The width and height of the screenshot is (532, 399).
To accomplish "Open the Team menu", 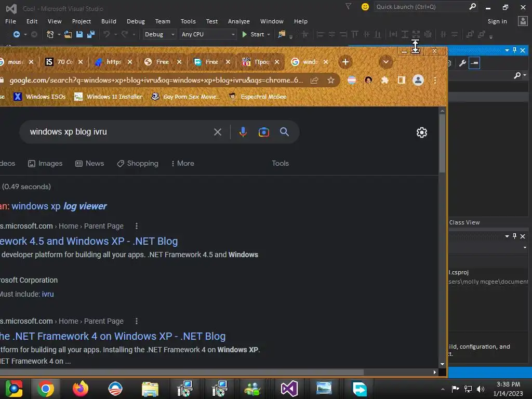I will pyautogui.click(x=163, y=21).
